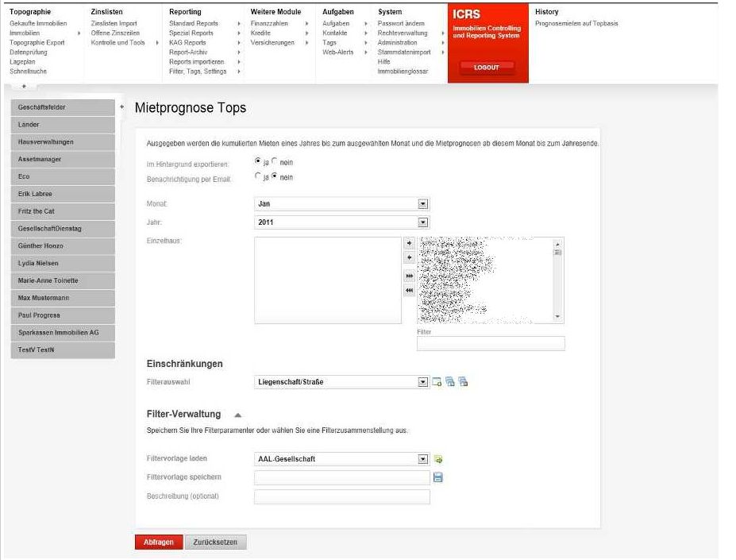Click the rightmost icon beside Filterauswahl dropdown
Screen dimensions: 736x560
tap(464, 381)
